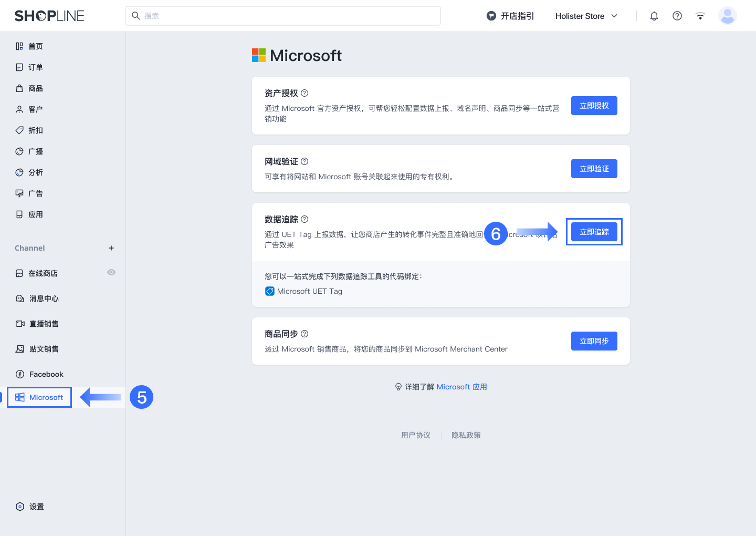Click the 消息中心 chat icon
This screenshot has height=536, width=756.
(x=20, y=298)
